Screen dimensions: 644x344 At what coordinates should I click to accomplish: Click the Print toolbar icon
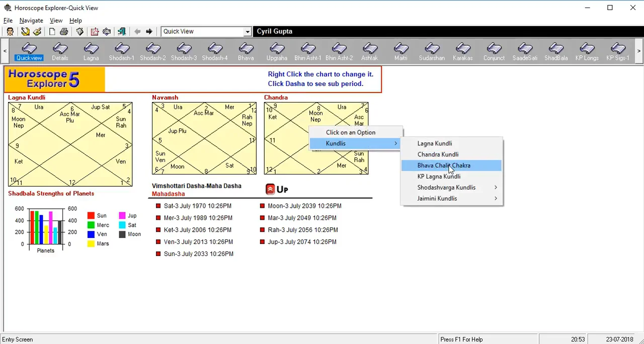(64, 32)
